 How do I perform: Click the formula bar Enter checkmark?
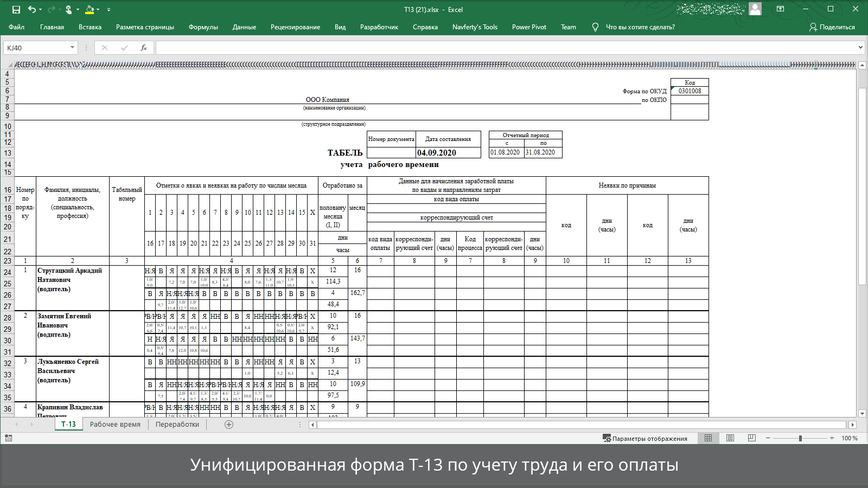tap(124, 48)
